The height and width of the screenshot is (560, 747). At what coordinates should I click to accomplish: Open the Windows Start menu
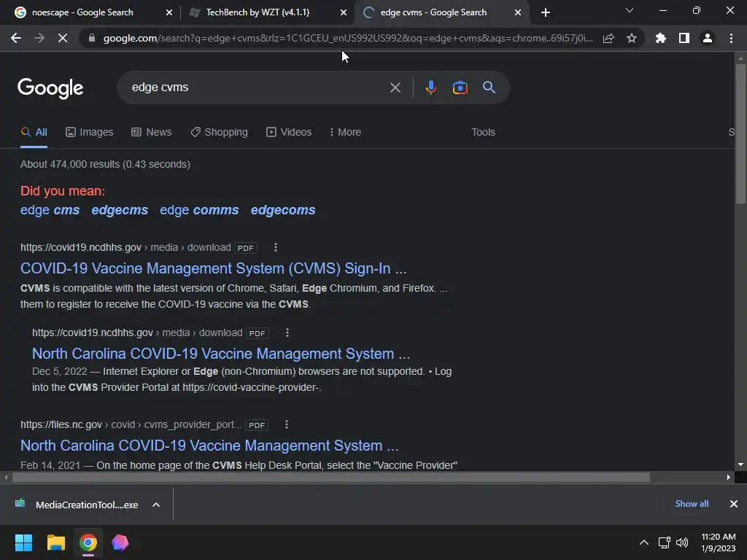(x=23, y=542)
